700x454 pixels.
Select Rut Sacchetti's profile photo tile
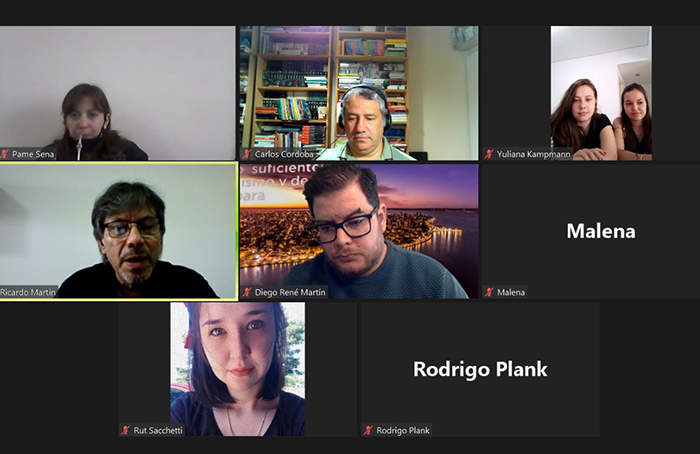238,369
